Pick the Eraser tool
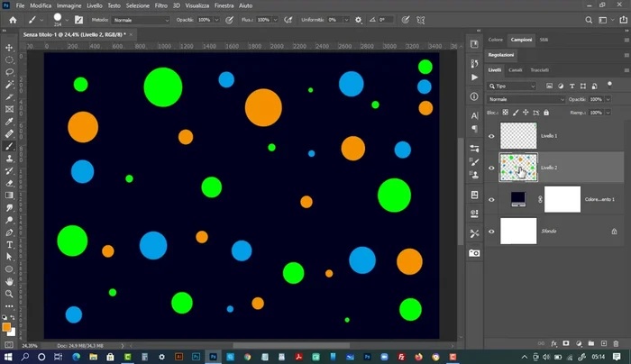 pyautogui.click(x=9, y=182)
